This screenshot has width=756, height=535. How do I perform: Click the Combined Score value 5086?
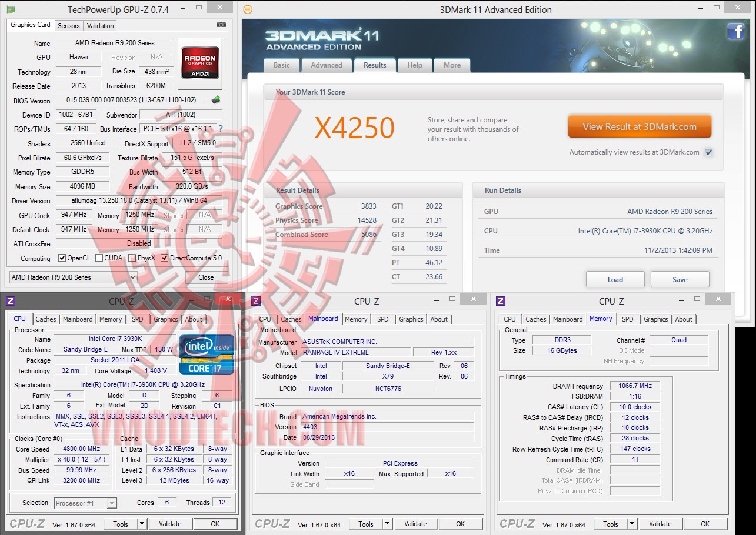[369, 235]
